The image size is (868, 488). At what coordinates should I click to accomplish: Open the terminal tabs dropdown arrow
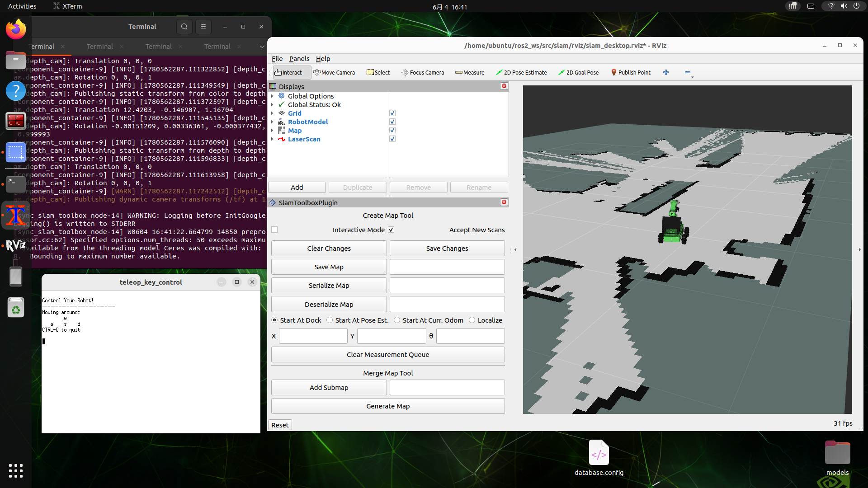262,47
